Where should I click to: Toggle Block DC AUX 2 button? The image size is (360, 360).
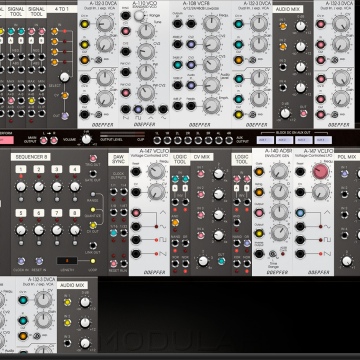[285, 140]
